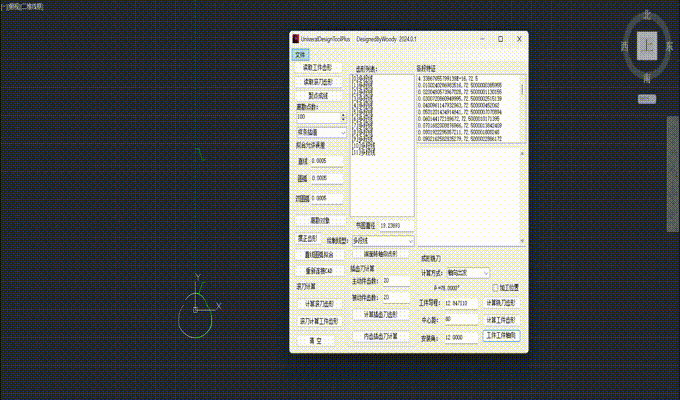Click the third button under 读取滚刀齿形
The image size is (680, 400).
pos(319,95)
